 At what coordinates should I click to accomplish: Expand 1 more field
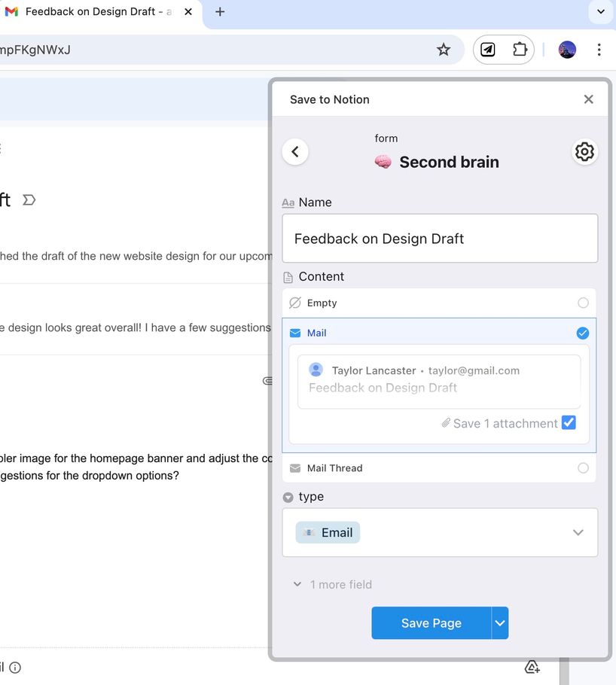point(332,584)
